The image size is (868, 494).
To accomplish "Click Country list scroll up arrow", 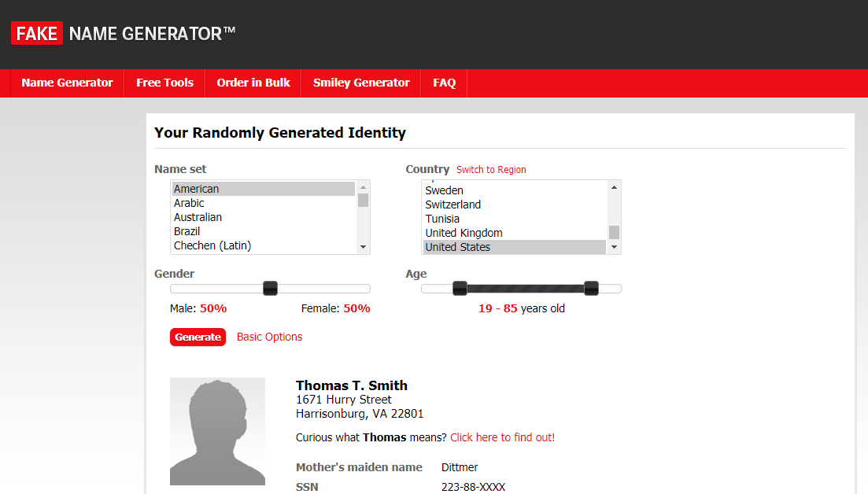I will pyautogui.click(x=614, y=187).
